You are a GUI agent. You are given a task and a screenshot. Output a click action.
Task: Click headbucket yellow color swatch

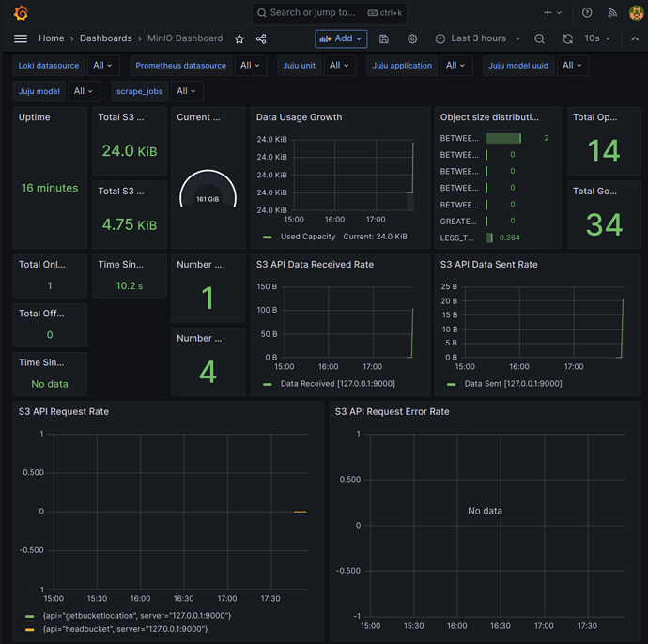click(29, 630)
